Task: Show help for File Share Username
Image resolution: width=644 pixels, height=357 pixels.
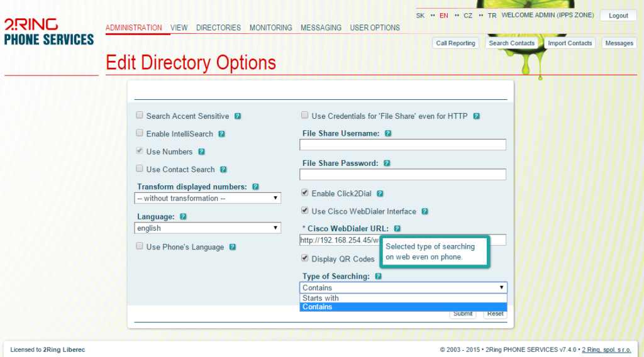Action: click(x=387, y=133)
